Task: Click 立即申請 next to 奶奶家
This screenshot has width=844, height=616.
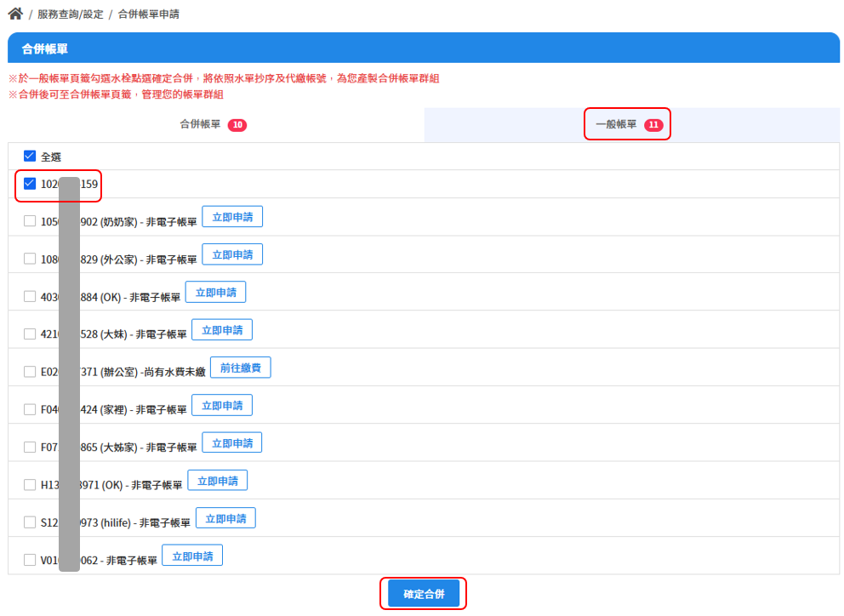Action: coord(232,217)
